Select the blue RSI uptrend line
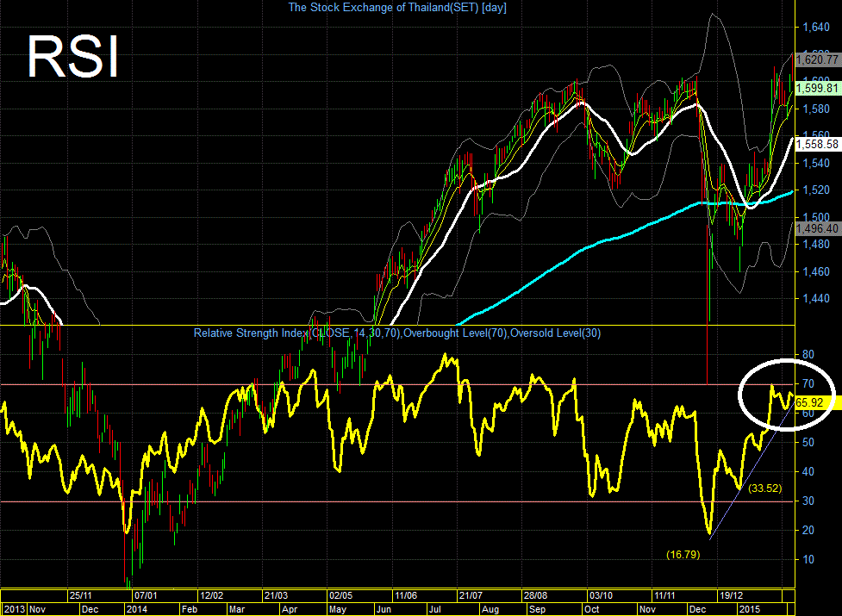This screenshot has width=842, height=616. pos(752,469)
